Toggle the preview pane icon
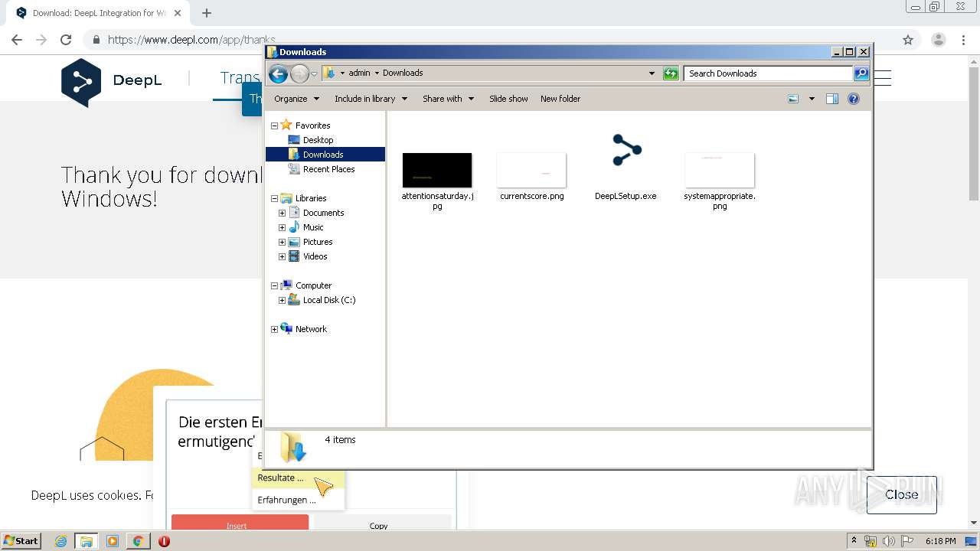This screenshot has height=551, width=980. click(832, 99)
